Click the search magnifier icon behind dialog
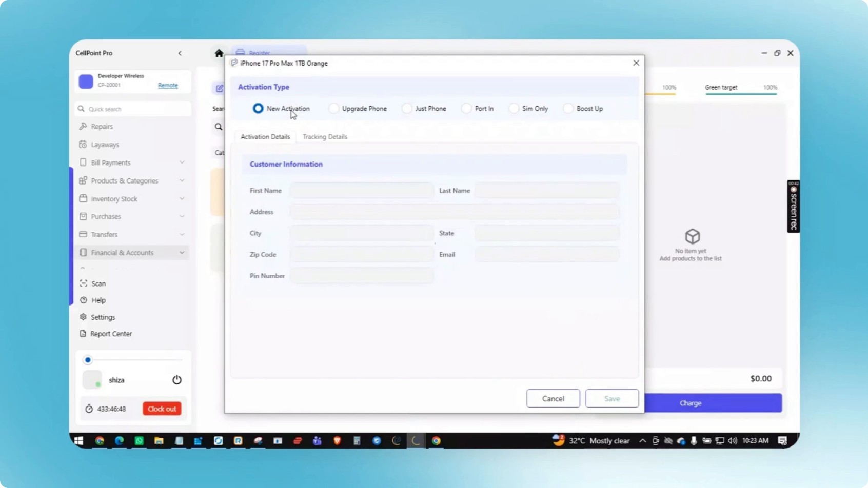The image size is (868, 488). click(x=219, y=127)
